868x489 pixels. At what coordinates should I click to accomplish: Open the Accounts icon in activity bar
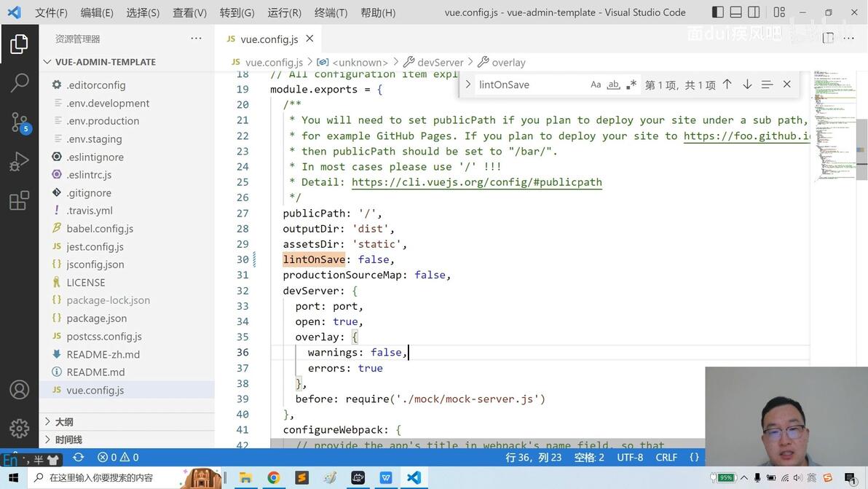(x=20, y=390)
